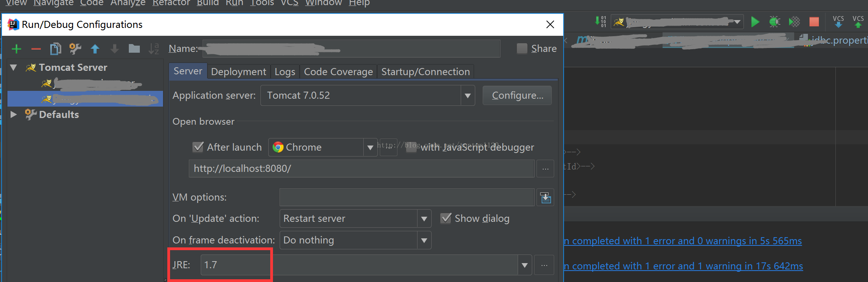The width and height of the screenshot is (868, 282).
Task: Open the Navigate menu
Action: pyautogui.click(x=53, y=3)
